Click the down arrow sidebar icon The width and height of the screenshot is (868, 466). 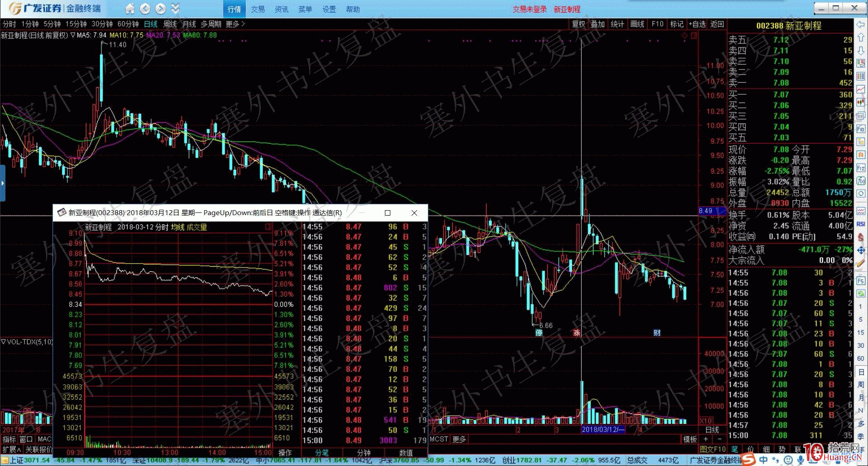(x=861, y=51)
